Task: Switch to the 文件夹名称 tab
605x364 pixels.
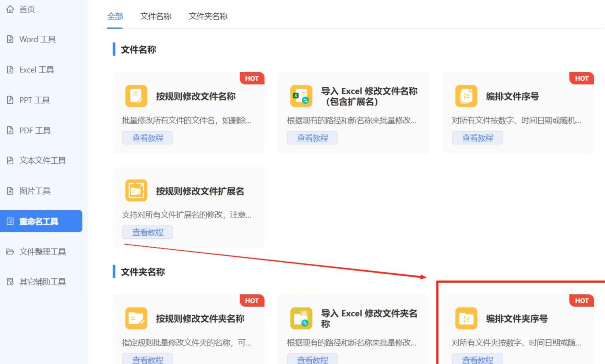Action: click(208, 16)
